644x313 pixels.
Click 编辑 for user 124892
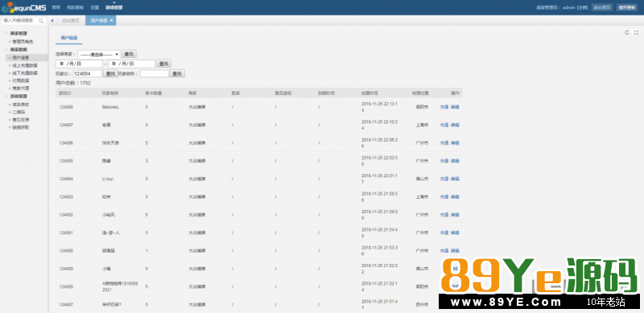point(455,215)
